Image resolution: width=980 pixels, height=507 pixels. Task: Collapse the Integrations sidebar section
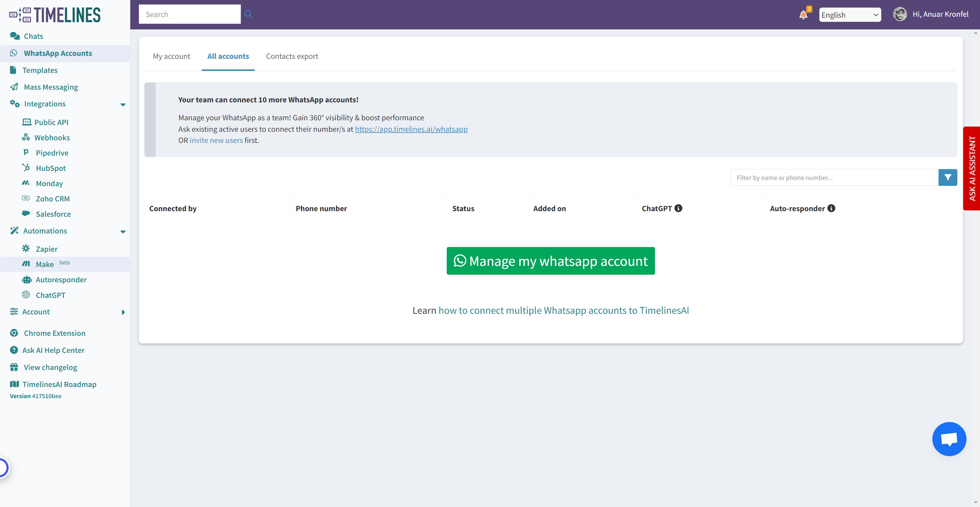click(122, 105)
